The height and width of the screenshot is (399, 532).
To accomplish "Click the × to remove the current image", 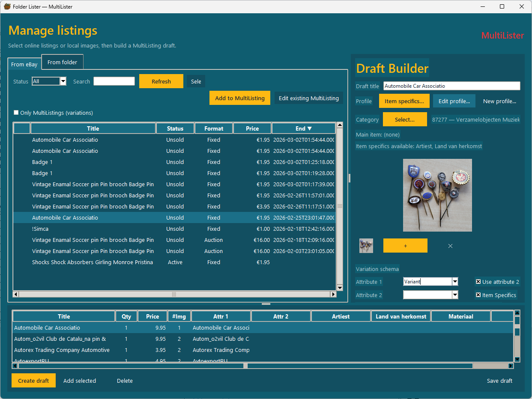I will pyautogui.click(x=450, y=246).
